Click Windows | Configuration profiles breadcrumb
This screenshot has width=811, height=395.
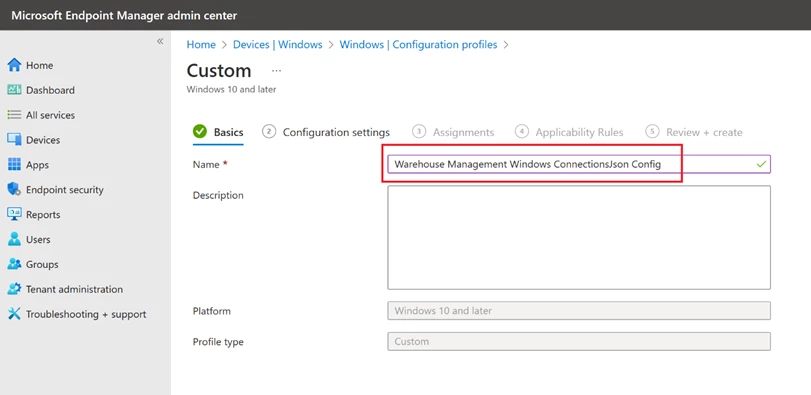(418, 44)
